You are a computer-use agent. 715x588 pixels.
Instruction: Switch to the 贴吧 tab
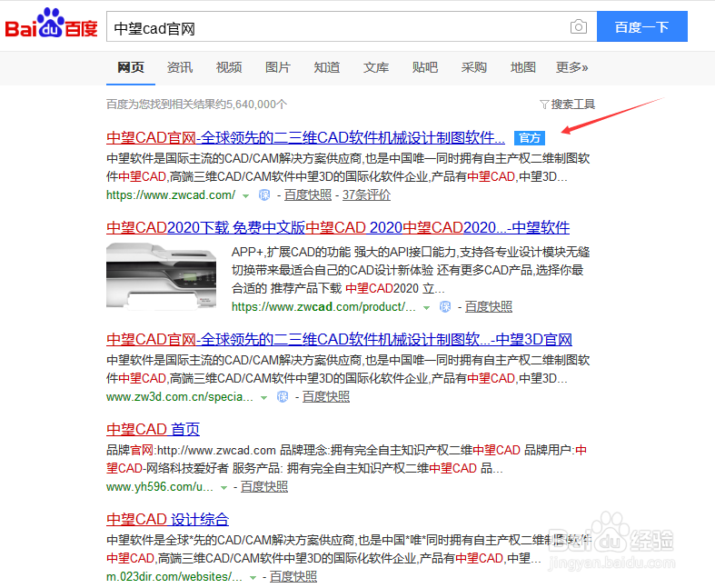pyautogui.click(x=425, y=67)
